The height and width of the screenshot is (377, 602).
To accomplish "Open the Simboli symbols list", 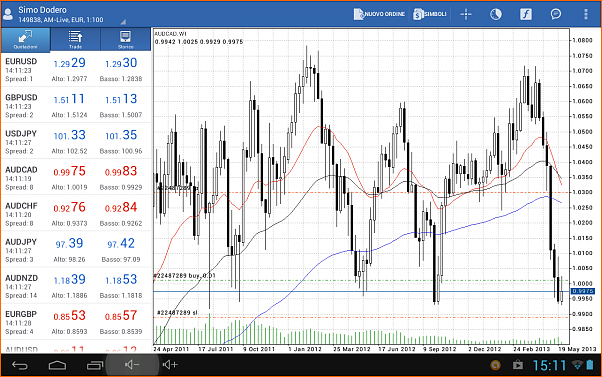I will coord(430,14).
